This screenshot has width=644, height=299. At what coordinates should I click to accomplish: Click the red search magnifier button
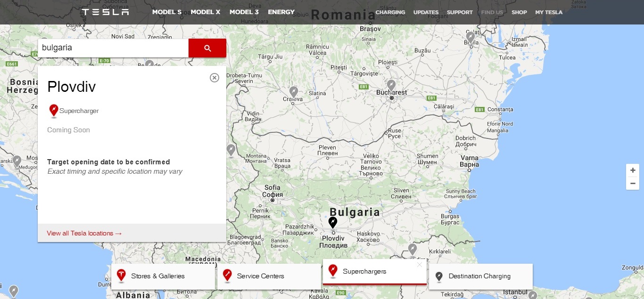point(207,48)
